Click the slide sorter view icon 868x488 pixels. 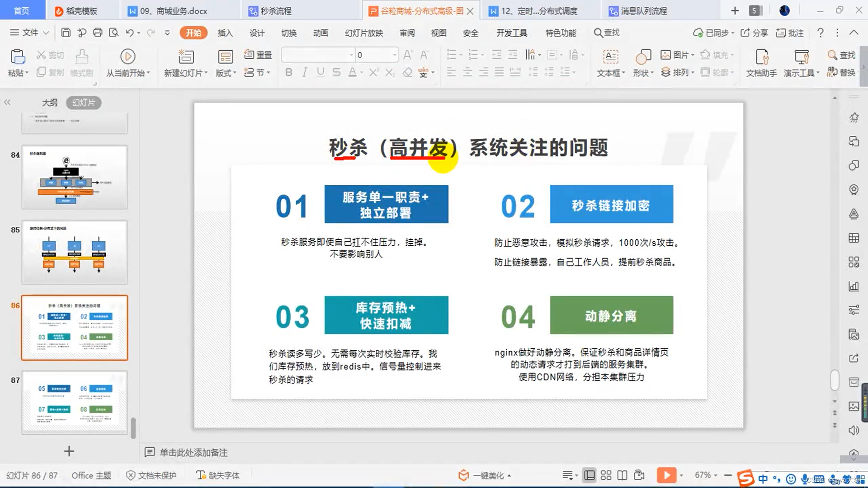click(x=606, y=475)
